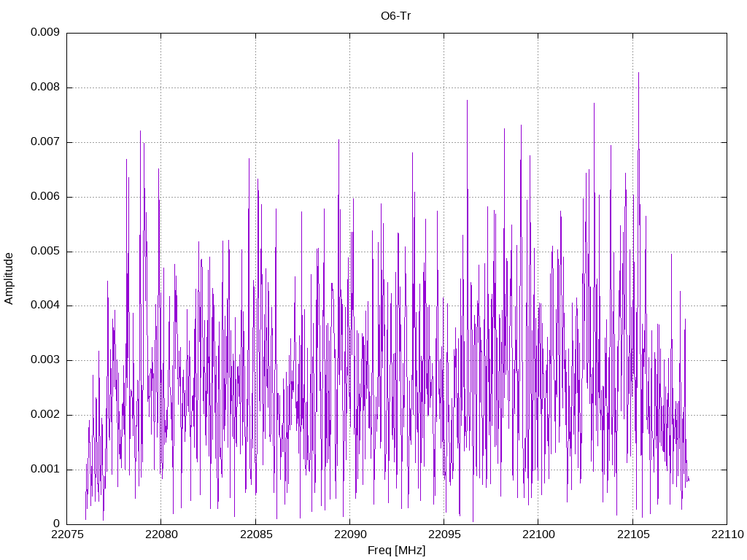The image size is (747, 560).
Task: Click y-axis tick label 0.008
Action: click(x=44, y=87)
